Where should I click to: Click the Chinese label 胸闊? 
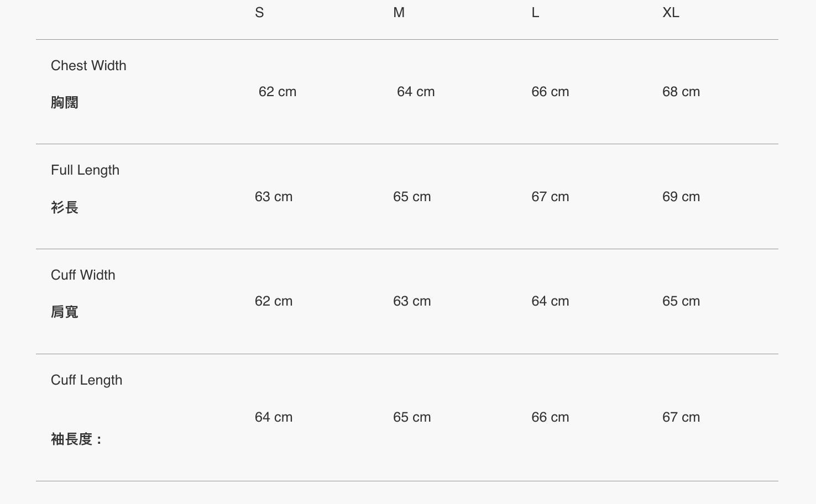coord(65,103)
